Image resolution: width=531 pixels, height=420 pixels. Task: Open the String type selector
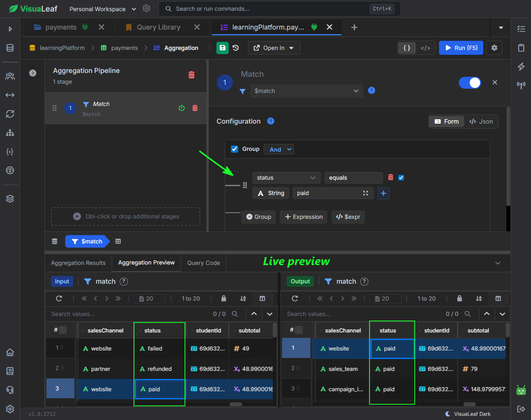point(271,193)
